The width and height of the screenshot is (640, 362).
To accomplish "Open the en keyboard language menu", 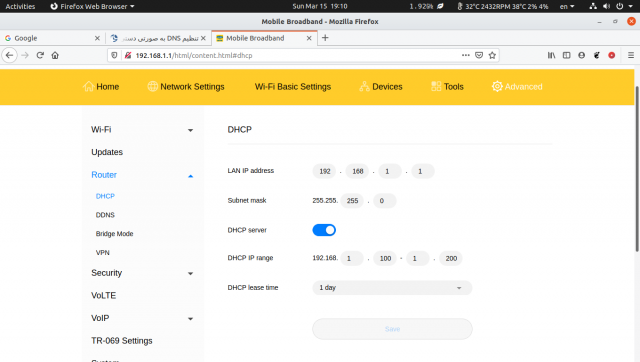I will coord(567,6).
